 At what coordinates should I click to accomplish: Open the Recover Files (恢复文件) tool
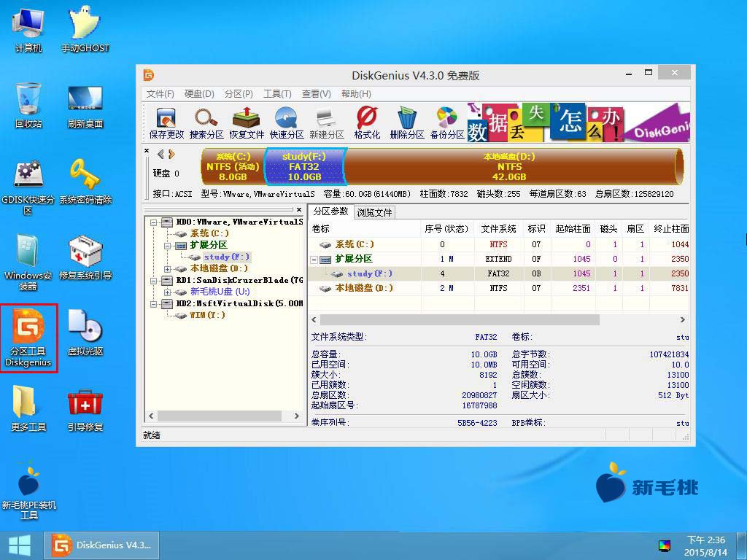[247, 122]
